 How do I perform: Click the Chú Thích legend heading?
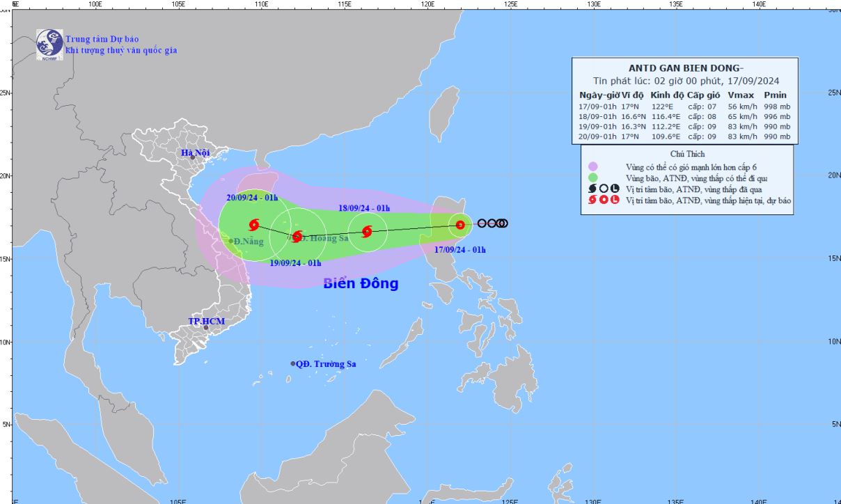point(686,154)
